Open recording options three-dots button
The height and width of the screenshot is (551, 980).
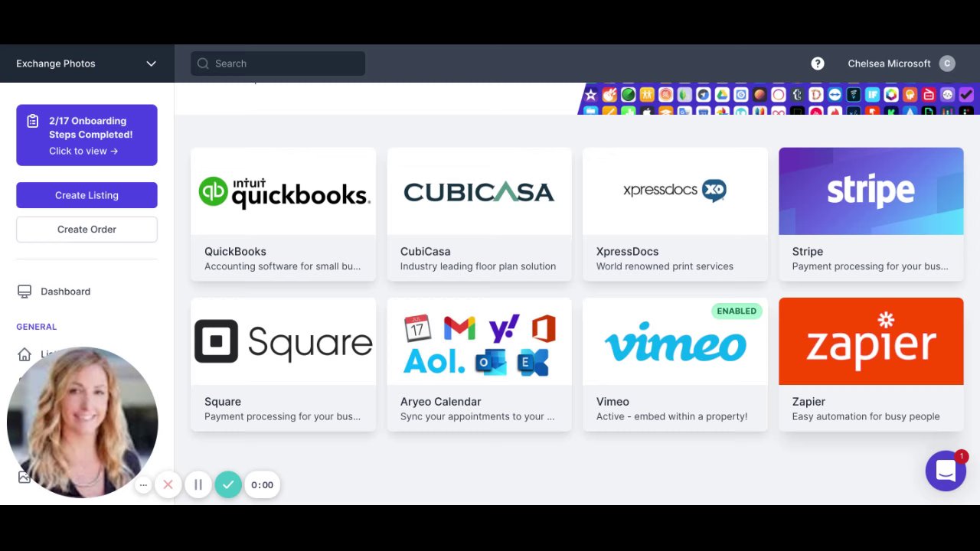click(x=143, y=484)
